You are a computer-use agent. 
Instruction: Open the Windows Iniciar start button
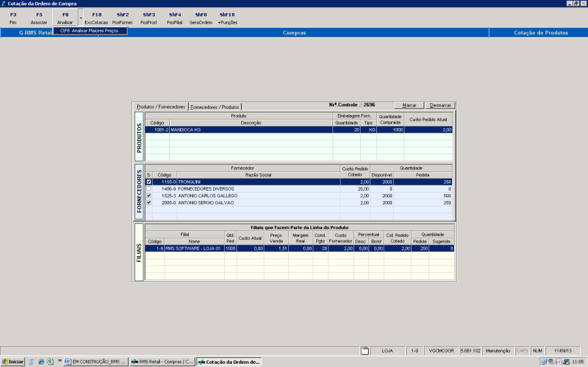tap(13, 361)
